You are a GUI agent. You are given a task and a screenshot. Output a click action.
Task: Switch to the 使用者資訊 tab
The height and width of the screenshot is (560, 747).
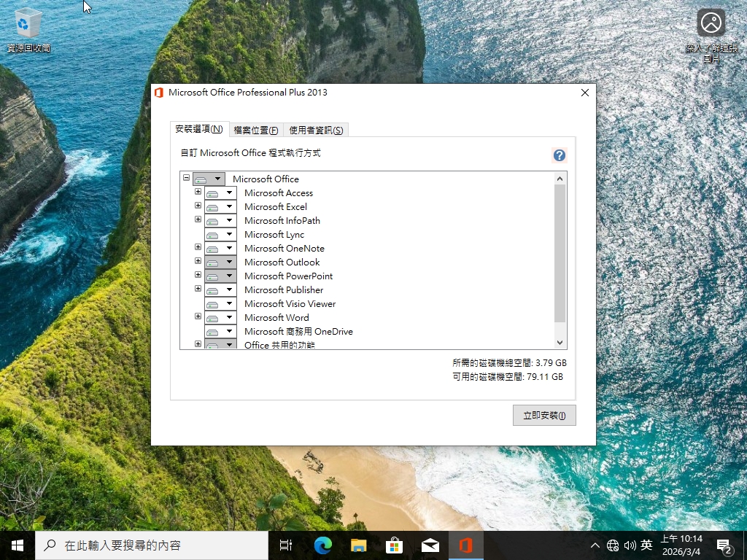316,131
